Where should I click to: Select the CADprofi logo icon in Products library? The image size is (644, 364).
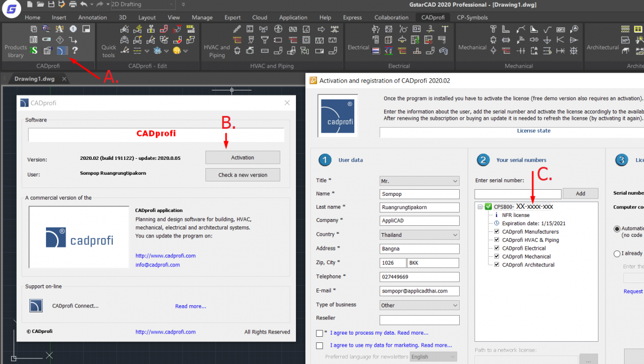pos(62,51)
